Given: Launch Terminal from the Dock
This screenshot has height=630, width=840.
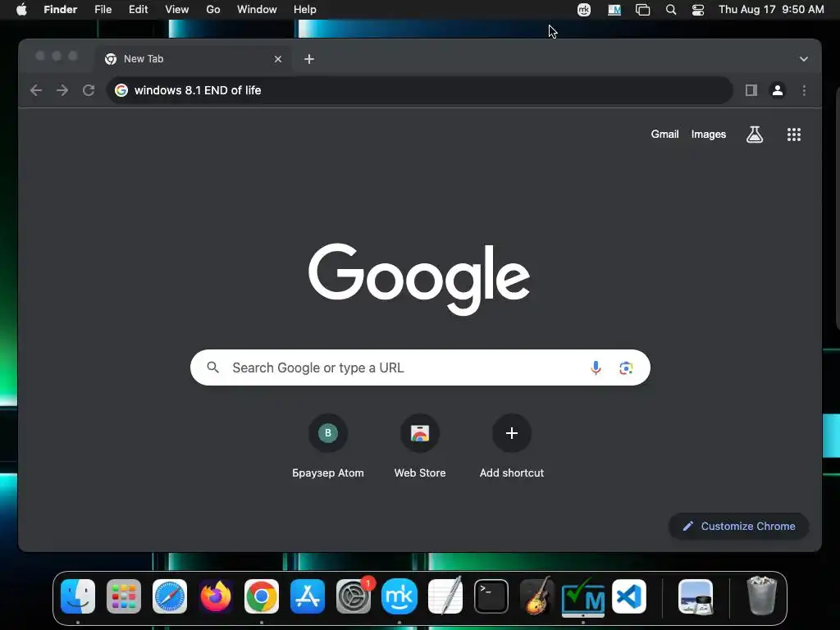Looking at the screenshot, I should (x=491, y=596).
